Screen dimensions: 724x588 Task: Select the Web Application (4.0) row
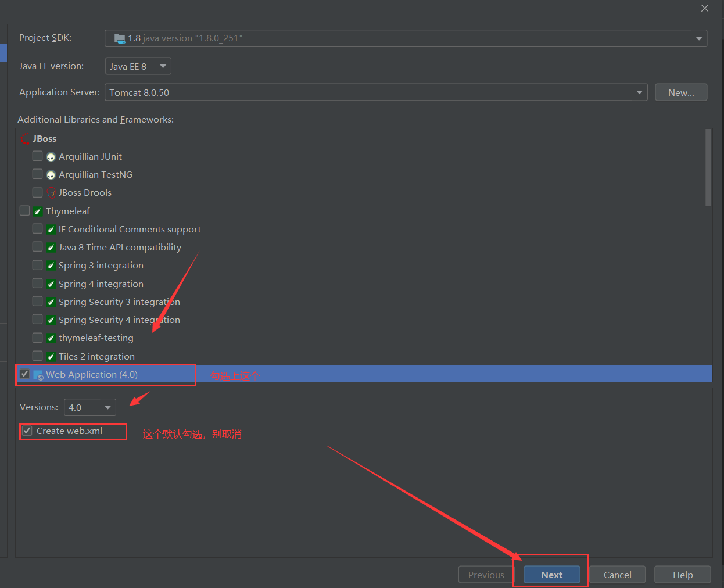click(x=364, y=374)
